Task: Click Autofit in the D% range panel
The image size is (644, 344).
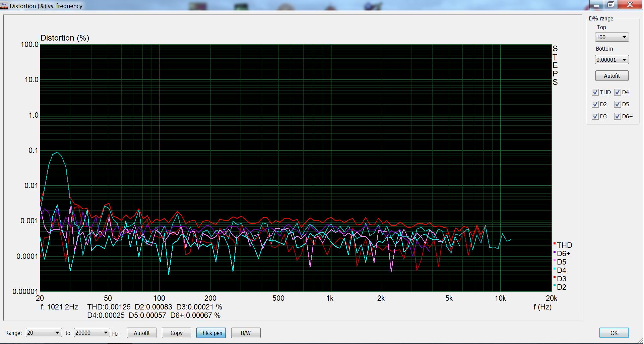Action: click(x=612, y=76)
